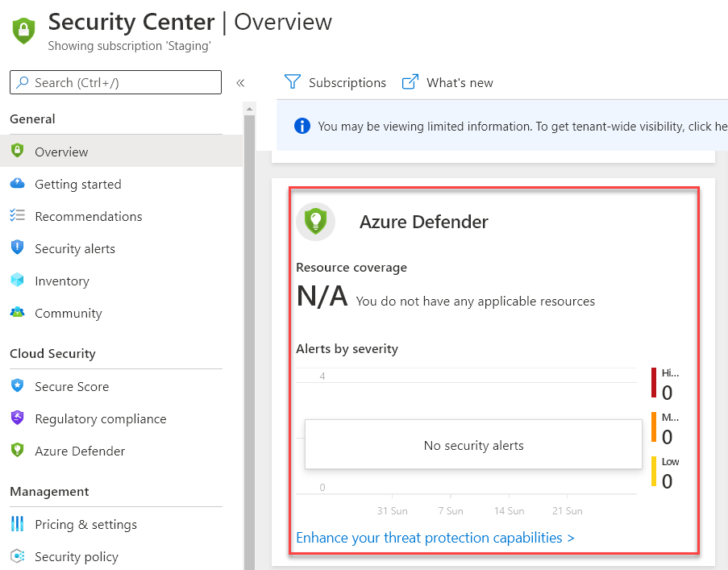Click the Subscriptions filter button

(x=335, y=82)
